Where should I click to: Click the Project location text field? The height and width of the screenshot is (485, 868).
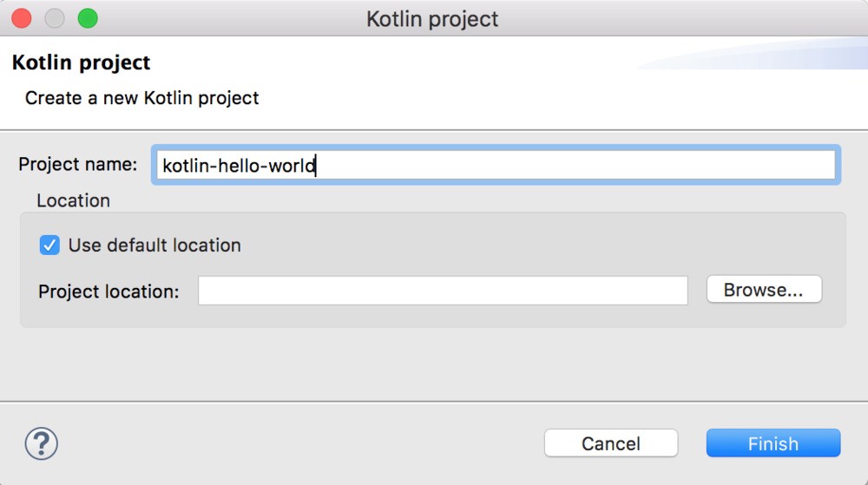443,291
